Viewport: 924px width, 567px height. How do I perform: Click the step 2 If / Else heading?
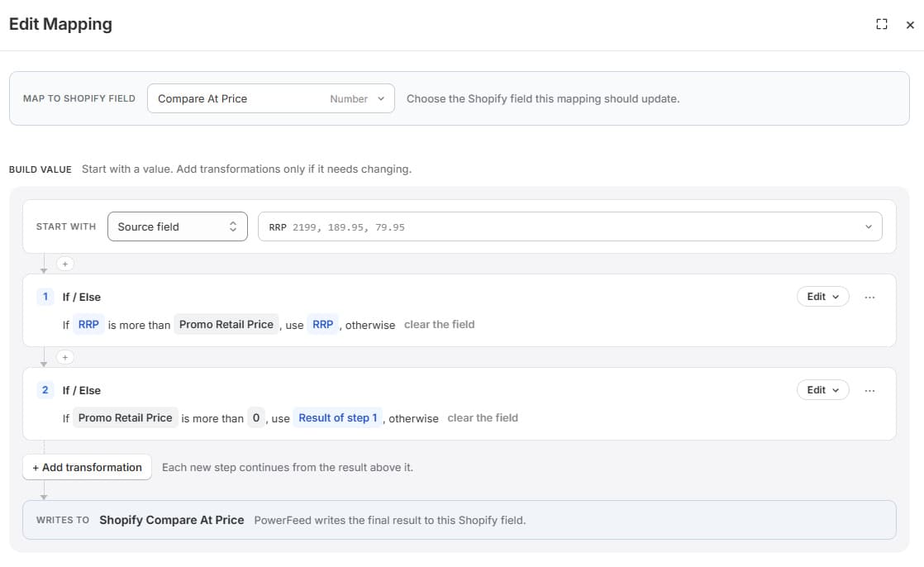[x=81, y=390]
